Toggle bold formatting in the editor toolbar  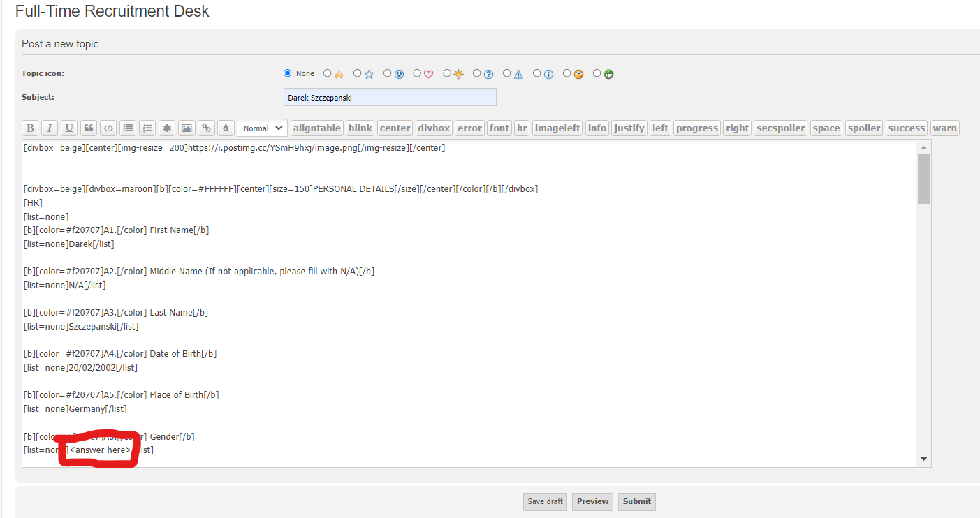(x=30, y=128)
